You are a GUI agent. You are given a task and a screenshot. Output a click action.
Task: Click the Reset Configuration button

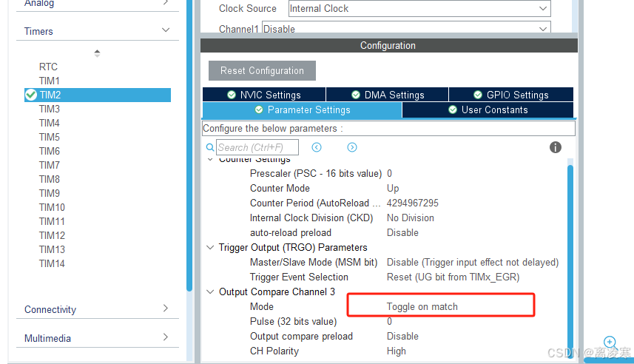click(x=262, y=71)
